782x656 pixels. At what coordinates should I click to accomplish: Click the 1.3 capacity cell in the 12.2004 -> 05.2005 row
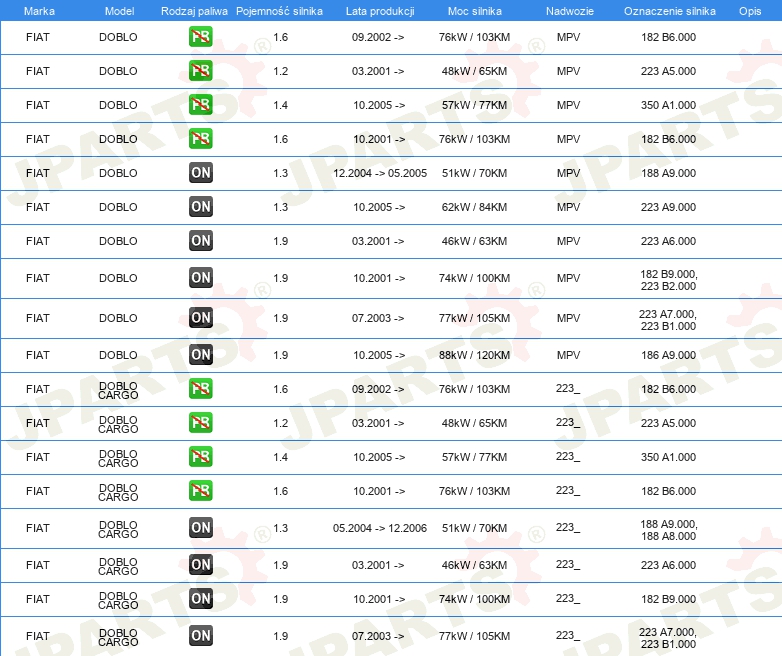[x=281, y=173]
